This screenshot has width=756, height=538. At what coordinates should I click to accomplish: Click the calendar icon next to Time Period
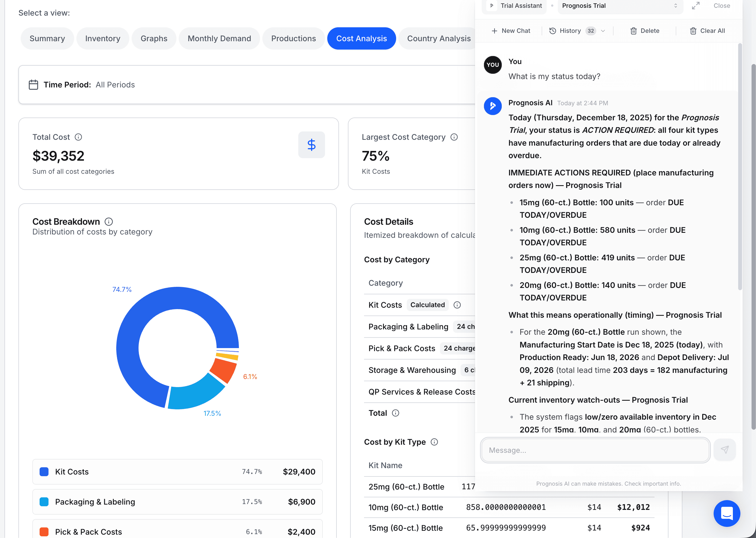click(x=33, y=84)
